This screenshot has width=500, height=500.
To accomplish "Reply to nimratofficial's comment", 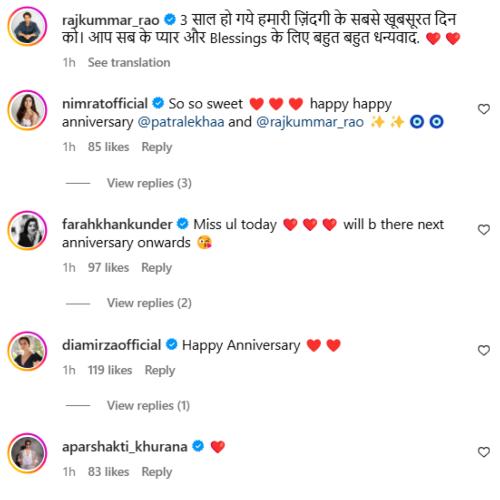I will [x=157, y=147].
